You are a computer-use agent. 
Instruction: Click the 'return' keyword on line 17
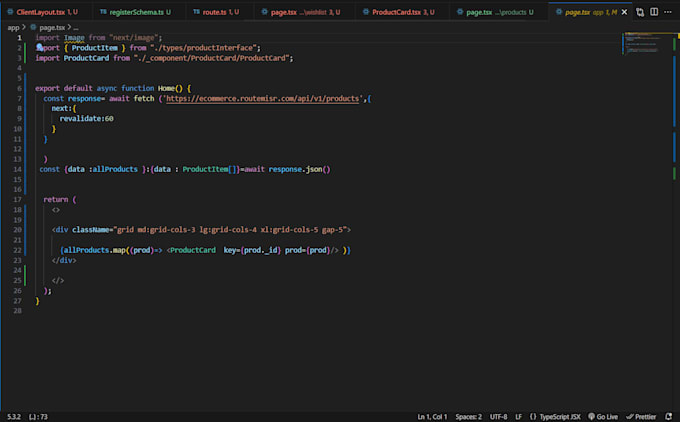[x=56, y=200]
